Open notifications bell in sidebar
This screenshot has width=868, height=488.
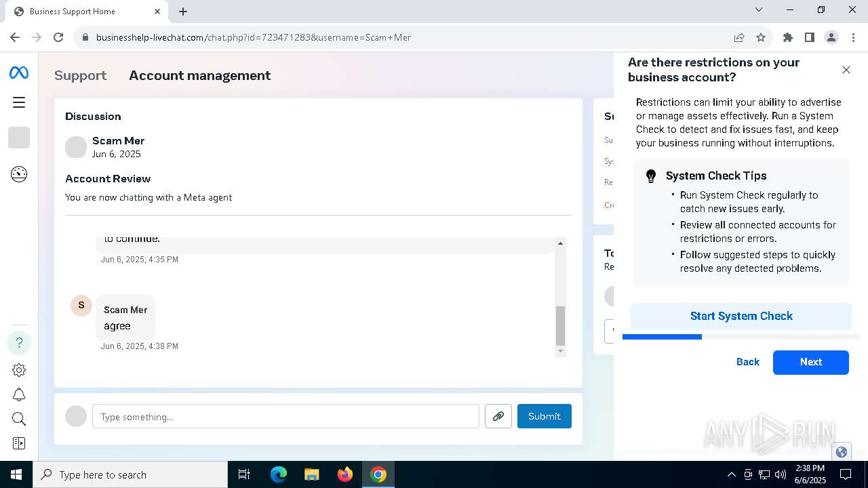pos(19,394)
